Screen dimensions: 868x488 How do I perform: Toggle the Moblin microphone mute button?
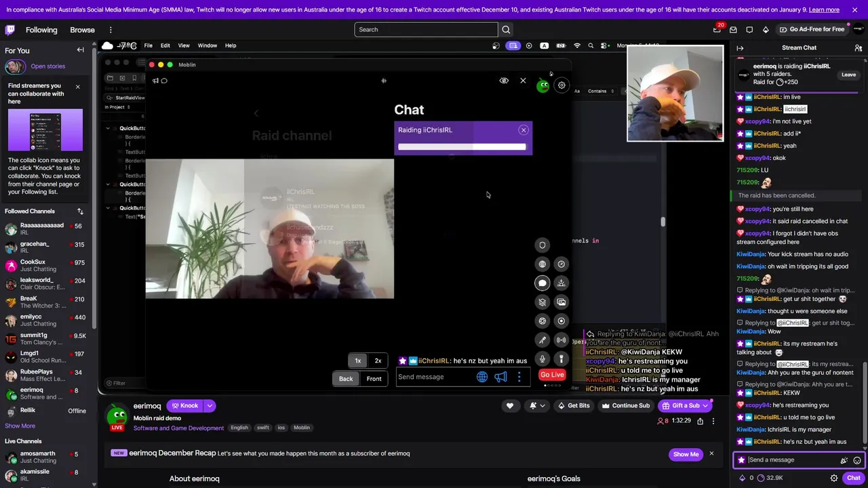click(542, 359)
